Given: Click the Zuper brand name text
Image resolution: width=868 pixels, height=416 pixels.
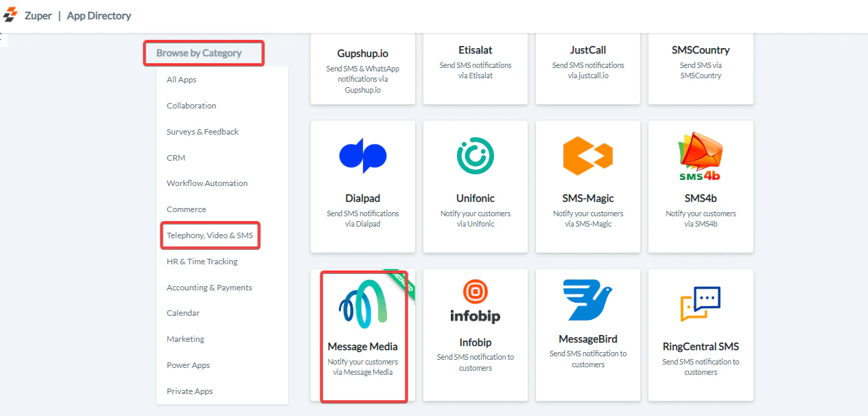Looking at the screenshot, I should click(x=38, y=15).
